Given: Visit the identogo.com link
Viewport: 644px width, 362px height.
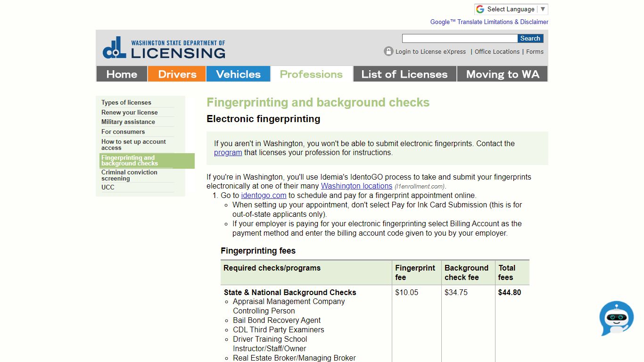Looking at the screenshot, I should click(264, 195).
